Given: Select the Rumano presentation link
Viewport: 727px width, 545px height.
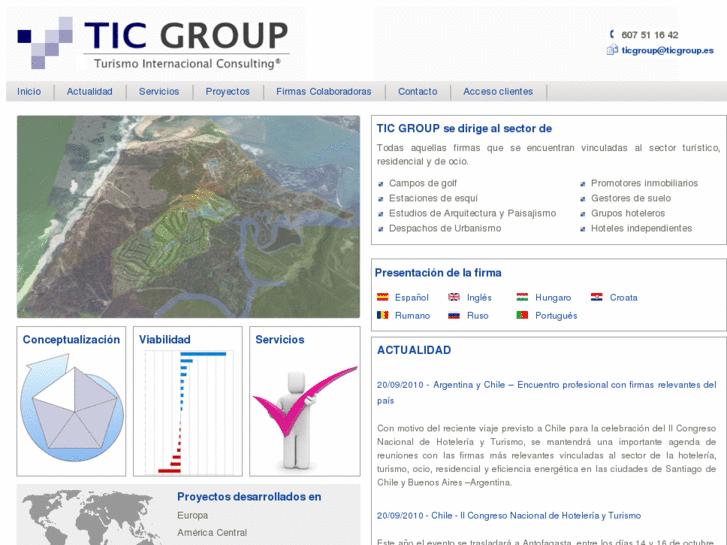Looking at the screenshot, I should (412, 315).
